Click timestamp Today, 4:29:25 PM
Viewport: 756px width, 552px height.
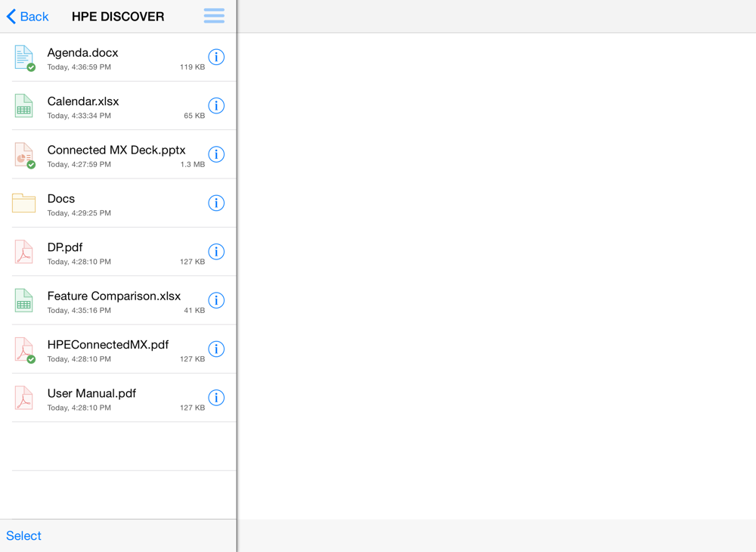pyautogui.click(x=79, y=213)
